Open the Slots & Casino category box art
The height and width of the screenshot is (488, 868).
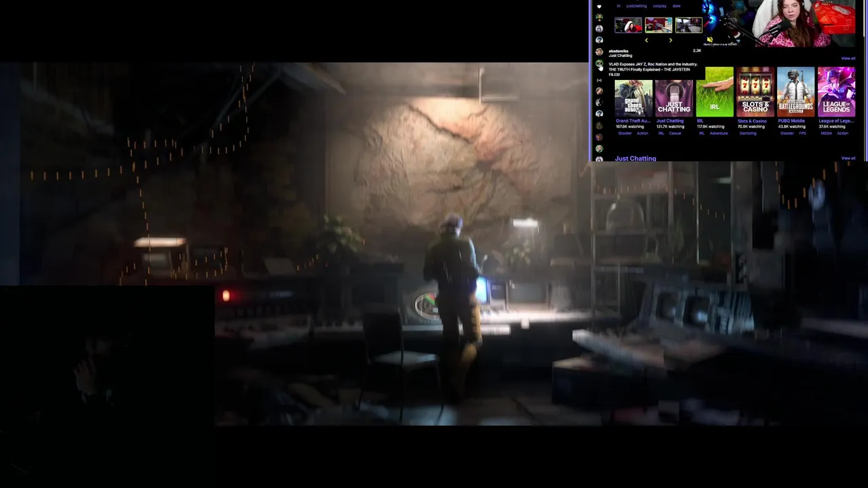click(755, 92)
